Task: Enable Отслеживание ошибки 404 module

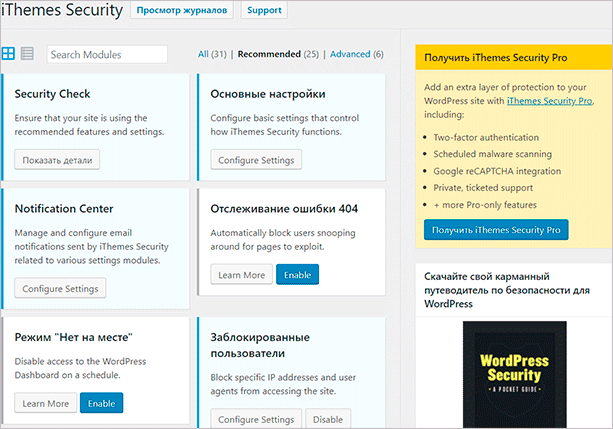Action: coord(298,275)
